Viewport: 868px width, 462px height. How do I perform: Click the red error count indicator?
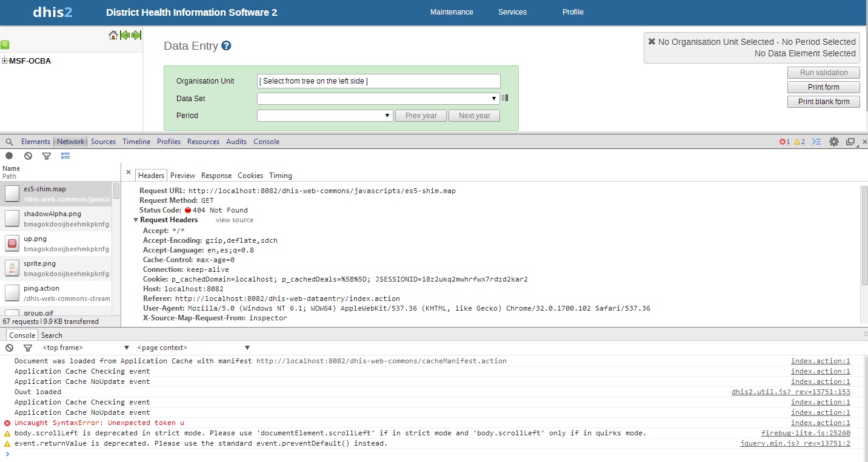tap(784, 142)
